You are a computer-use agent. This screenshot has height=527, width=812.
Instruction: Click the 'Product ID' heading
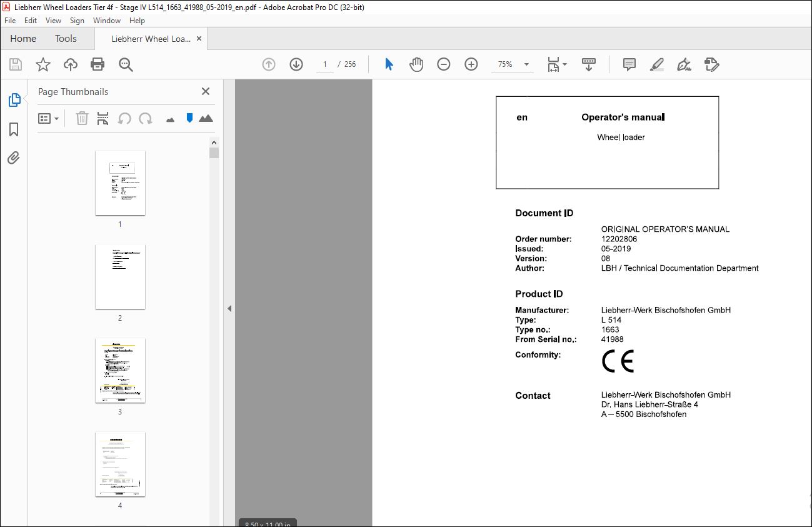[539, 294]
